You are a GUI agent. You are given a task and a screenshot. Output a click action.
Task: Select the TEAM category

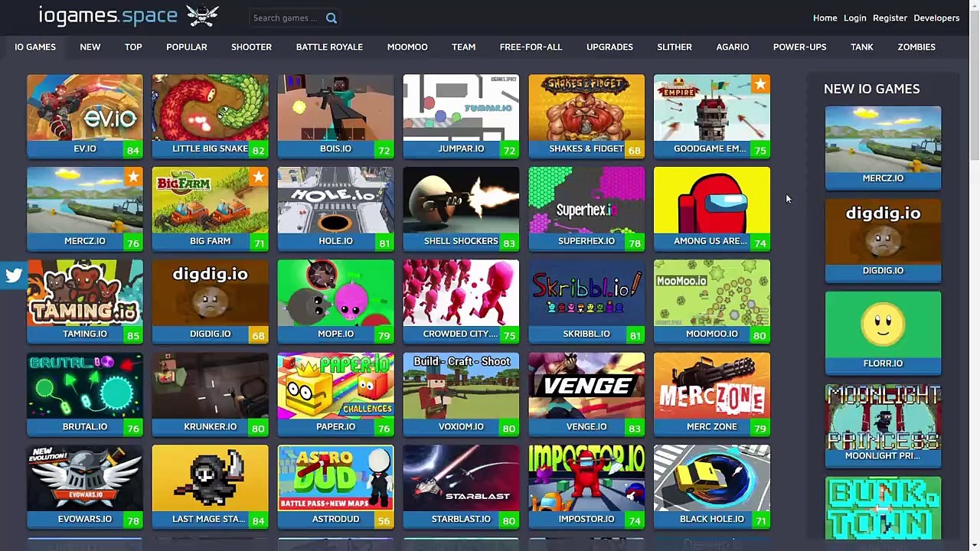pos(463,47)
